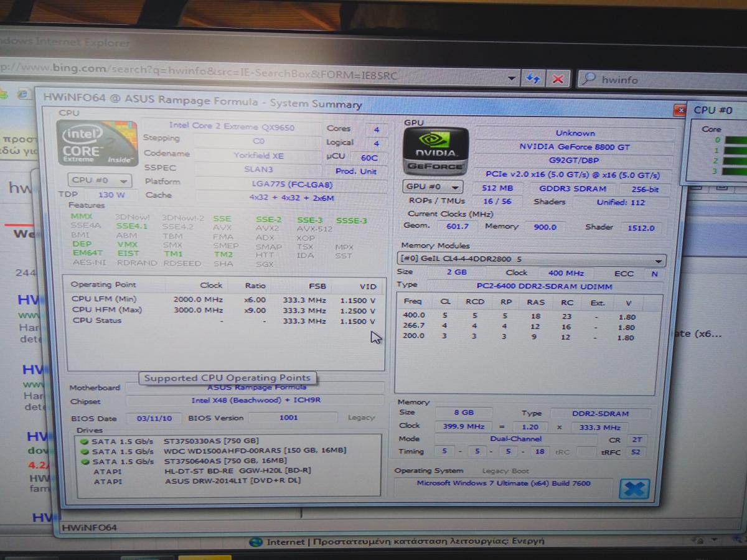Click the Core 3 usage bar in CPU #0 window
This screenshot has width=747, height=560.
point(736,171)
